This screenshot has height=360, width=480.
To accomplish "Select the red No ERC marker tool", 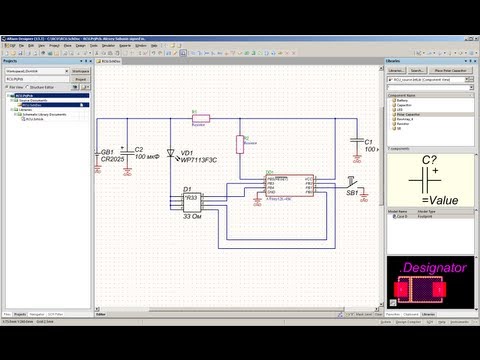I will coord(287,53).
